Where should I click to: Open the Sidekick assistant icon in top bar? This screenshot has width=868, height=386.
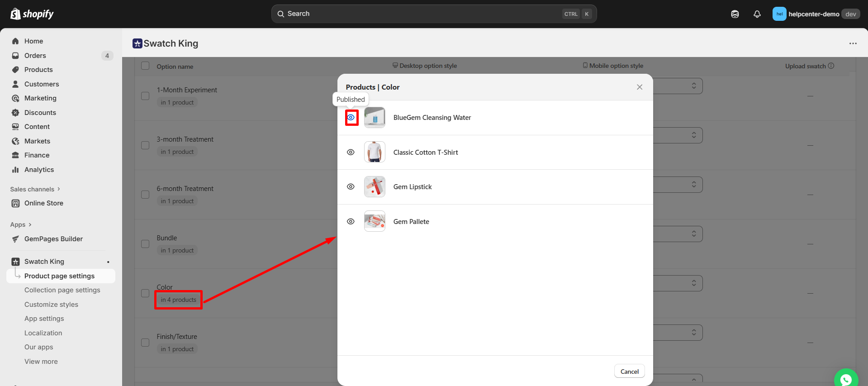coord(735,14)
